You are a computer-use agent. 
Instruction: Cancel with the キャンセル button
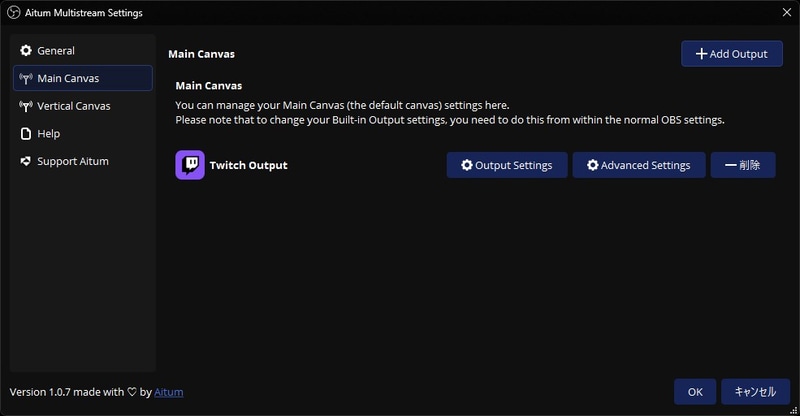point(755,391)
